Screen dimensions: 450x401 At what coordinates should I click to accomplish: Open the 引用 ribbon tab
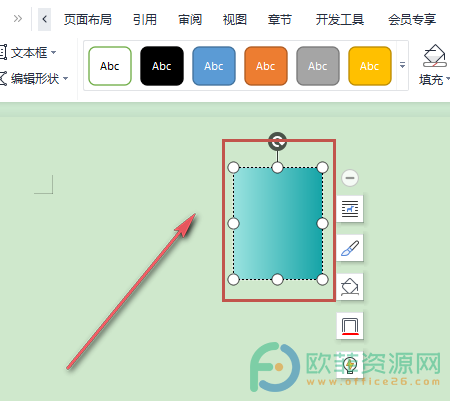pyautogui.click(x=145, y=20)
